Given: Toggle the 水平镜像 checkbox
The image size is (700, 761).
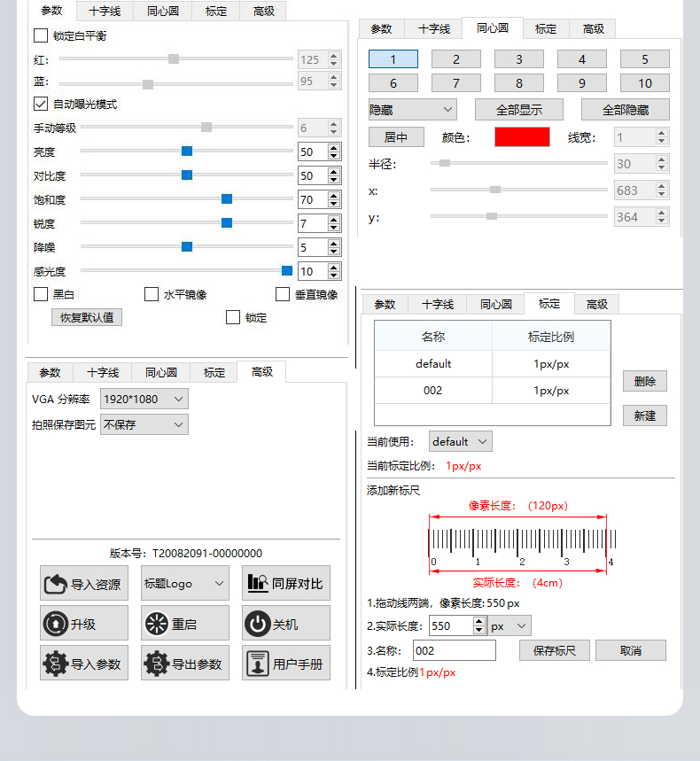Looking at the screenshot, I should [x=152, y=294].
